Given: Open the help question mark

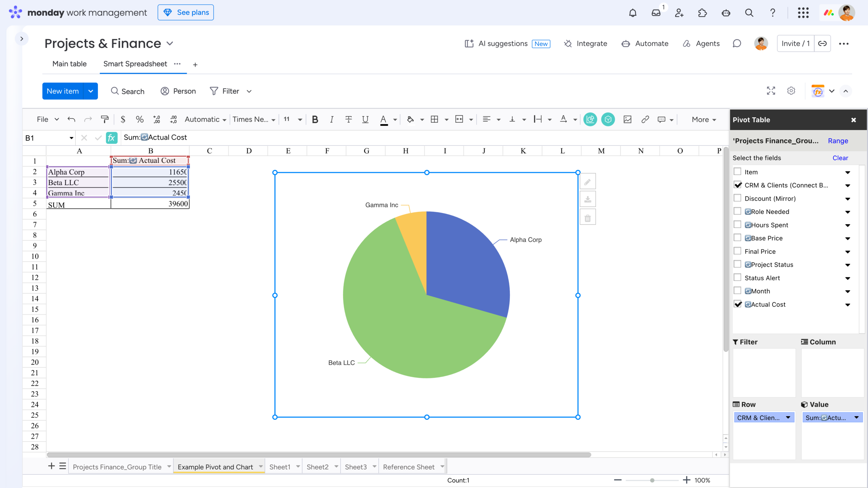Looking at the screenshot, I should tap(772, 13).
